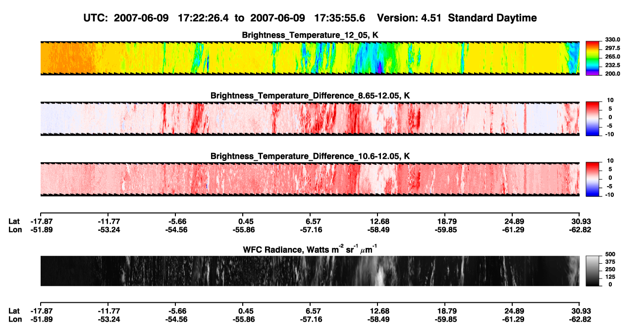The height and width of the screenshot is (330, 644).
Task: Select the Brightness_Temperature_Difference_10.6-12.05 panel title
Action: point(310,156)
